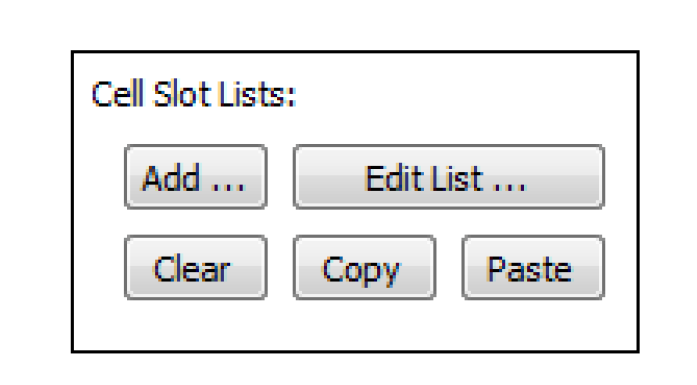The image size is (697, 385).
Task: Paste into the cell slot lists
Action: 533,268
